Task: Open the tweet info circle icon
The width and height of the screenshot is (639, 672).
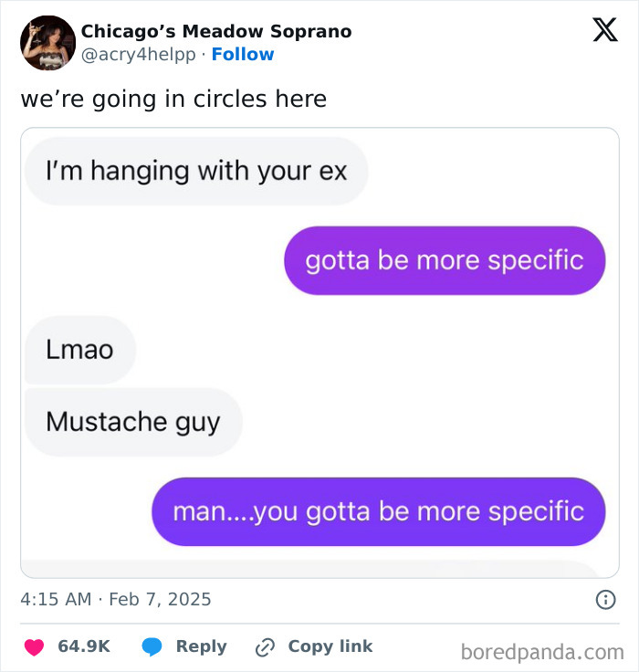Action: coord(604,600)
